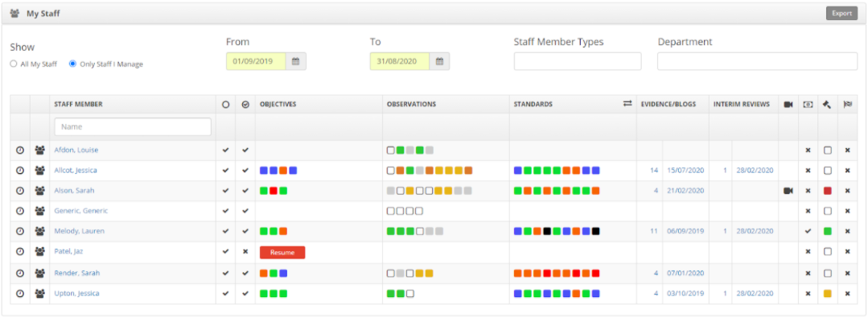
Task: Click the Interim Reviews column header
Action: (x=741, y=104)
